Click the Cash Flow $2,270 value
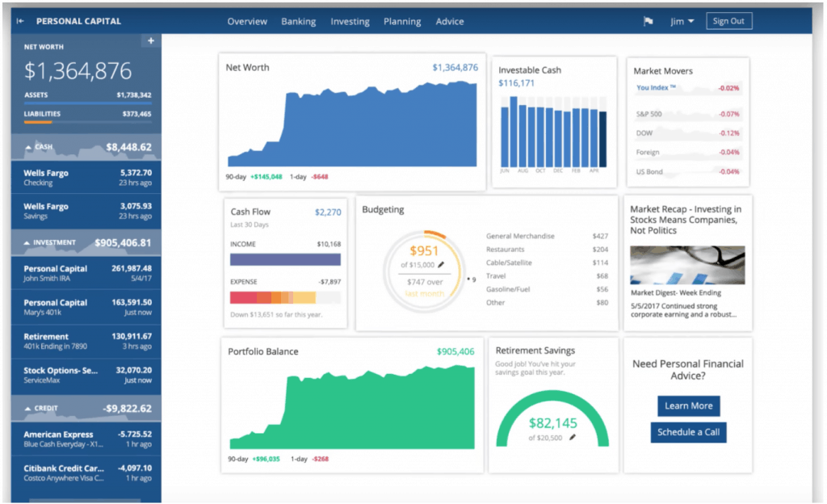The width and height of the screenshot is (827, 504). [x=328, y=212]
